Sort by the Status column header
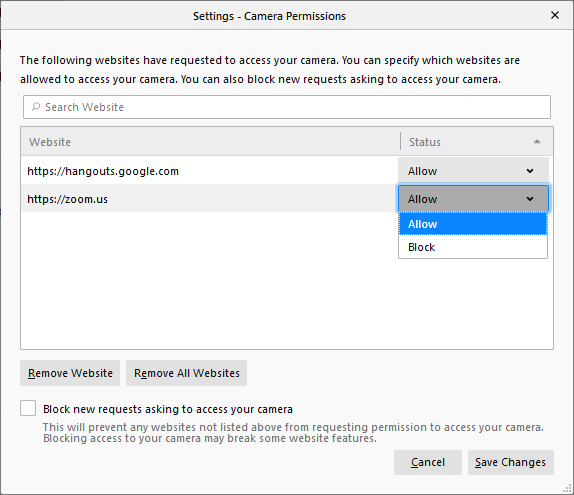 (477, 142)
